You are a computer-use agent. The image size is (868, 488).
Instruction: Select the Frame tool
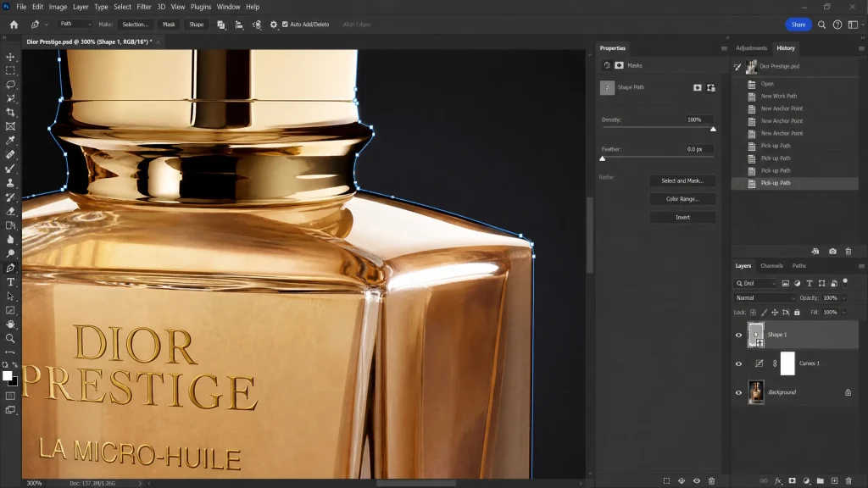(10, 126)
